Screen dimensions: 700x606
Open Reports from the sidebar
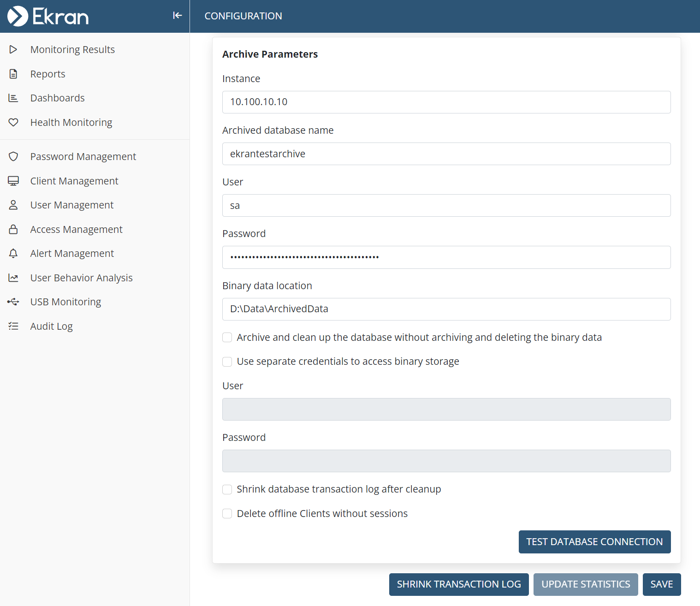coord(47,74)
